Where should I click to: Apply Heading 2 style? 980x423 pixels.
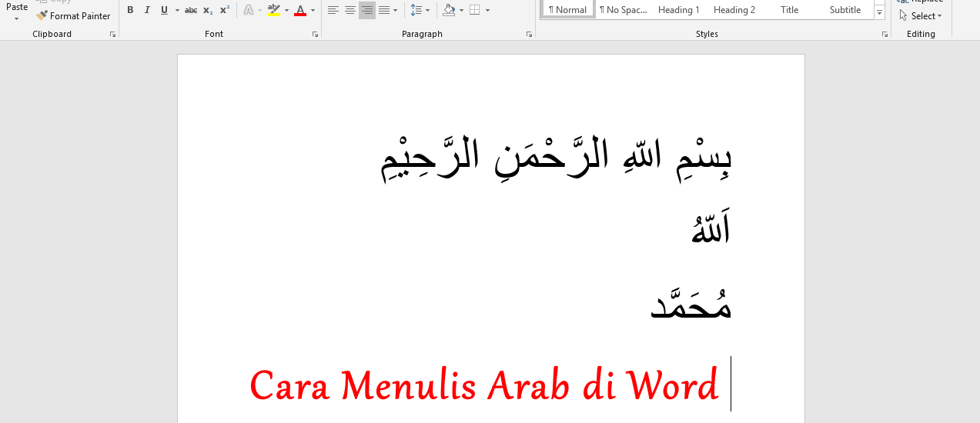point(734,9)
